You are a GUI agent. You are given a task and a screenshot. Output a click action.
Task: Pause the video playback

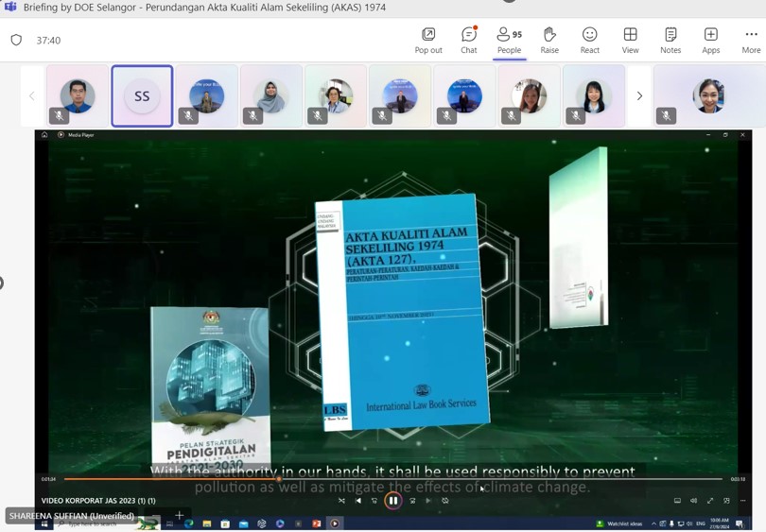(392, 500)
